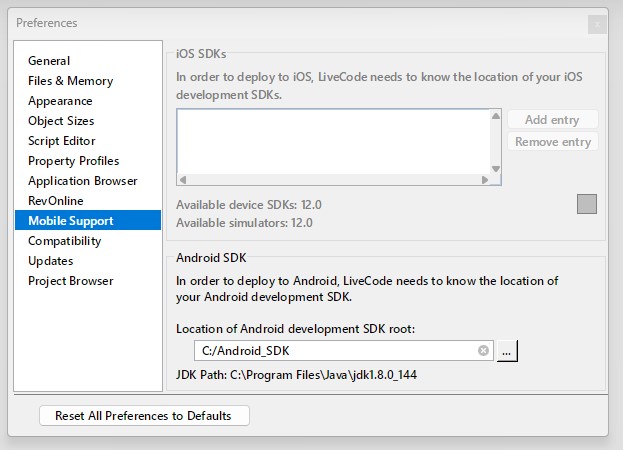This screenshot has height=450, width=623.
Task: Click the browse (...) button for Android SDK
Action: (507, 351)
